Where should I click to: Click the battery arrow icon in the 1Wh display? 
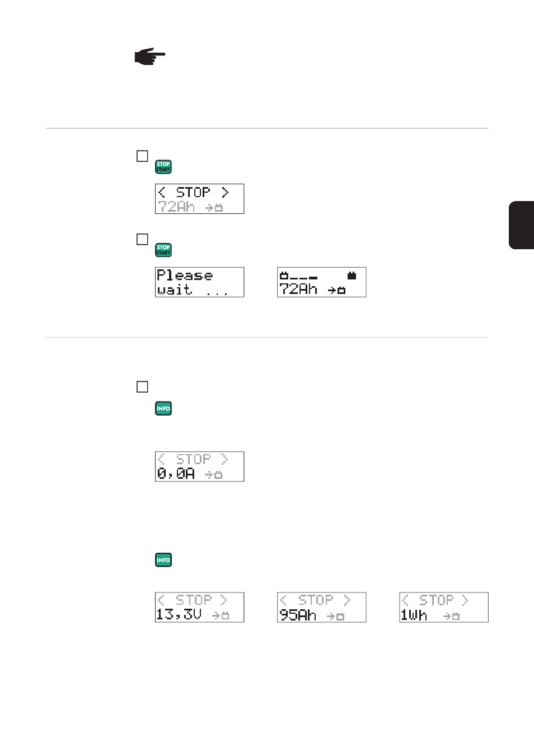(x=451, y=616)
